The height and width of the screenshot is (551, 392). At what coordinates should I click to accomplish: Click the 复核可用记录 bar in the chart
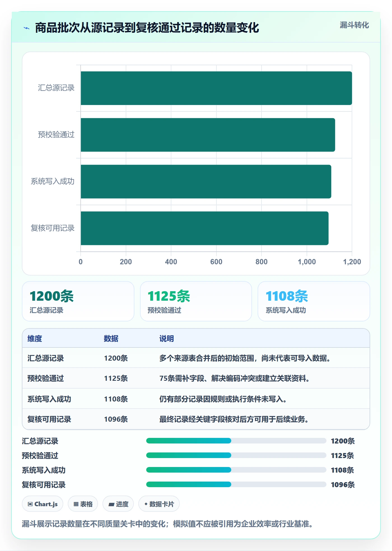(x=204, y=228)
